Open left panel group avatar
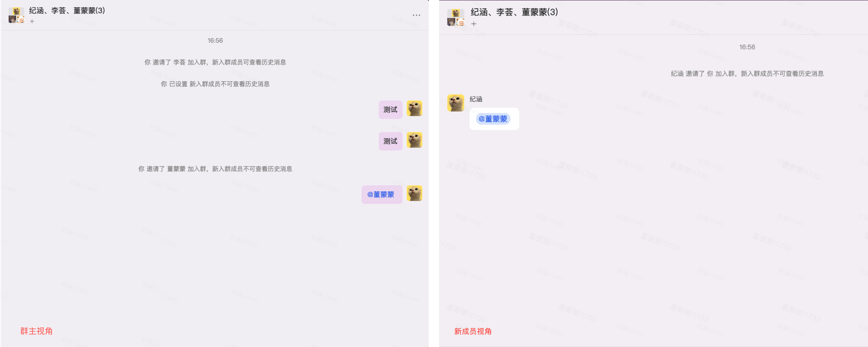The width and height of the screenshot is (868, 347). point(16,15)
